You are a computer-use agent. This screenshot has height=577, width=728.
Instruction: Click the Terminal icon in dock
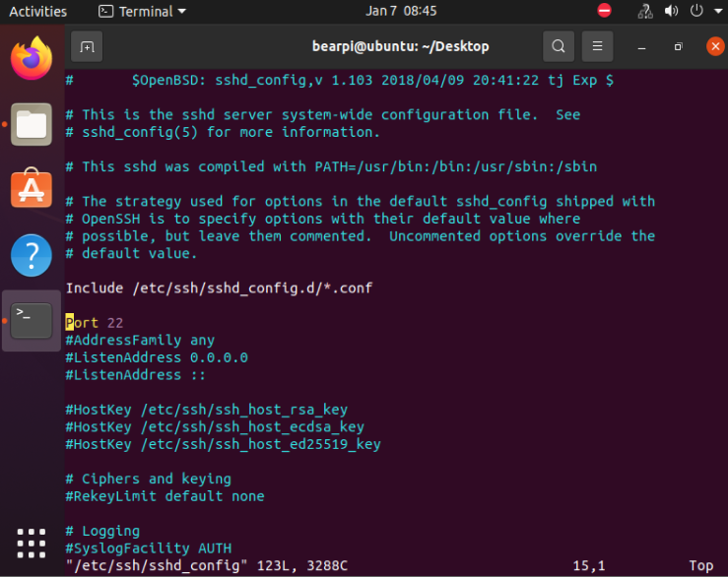[32, 320]
